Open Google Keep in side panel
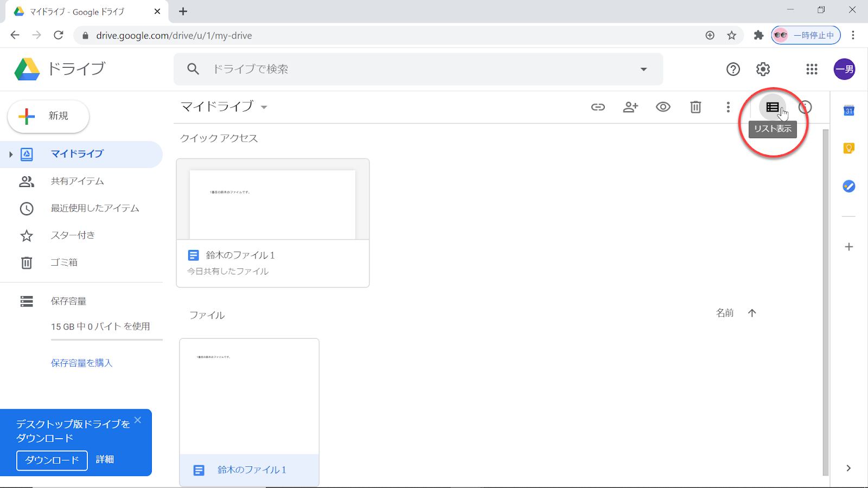Screen dimensions: 868x488 (x=849, y=148)
